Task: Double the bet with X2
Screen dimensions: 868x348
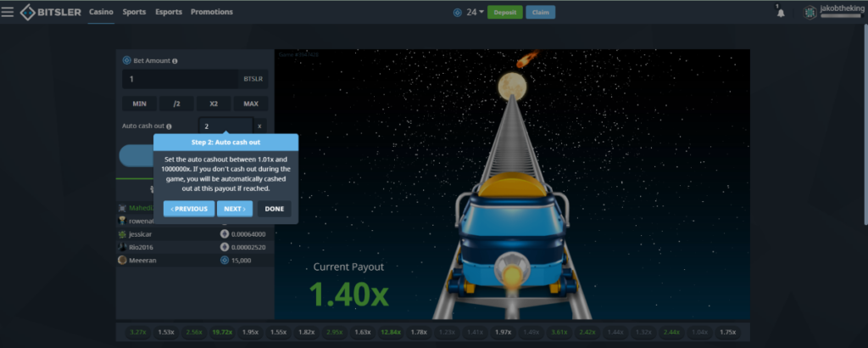Action: [214, 104]
